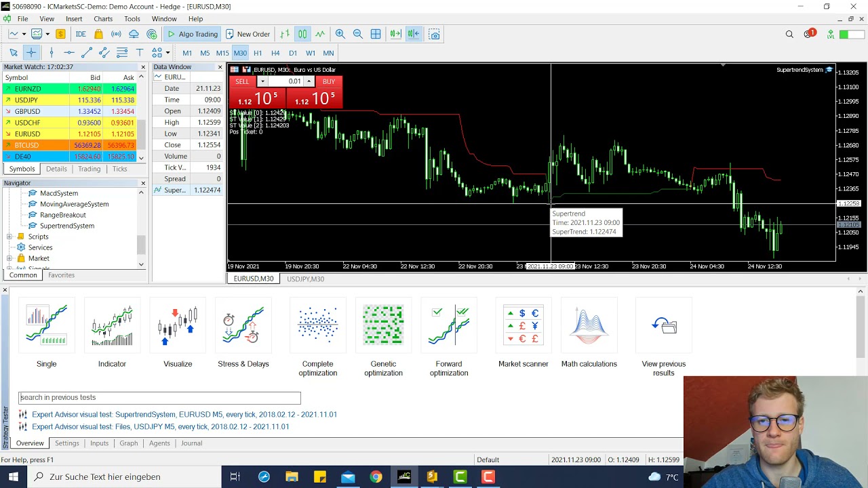Open SupertrendSystem EURUSD M5 visual test link
Viewport: 868px width, 488px height.
click(x=184, y=414)
